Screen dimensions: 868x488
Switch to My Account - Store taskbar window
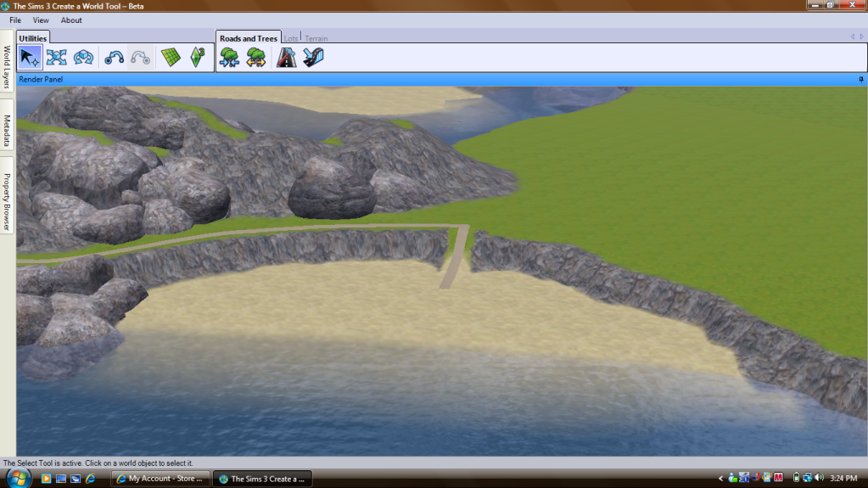pos(160,479)
